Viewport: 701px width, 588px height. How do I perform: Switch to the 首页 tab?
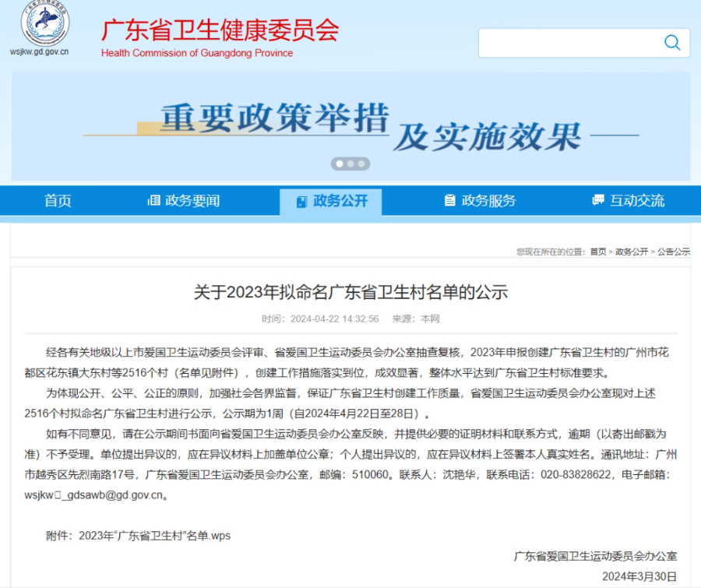[58, 200]
